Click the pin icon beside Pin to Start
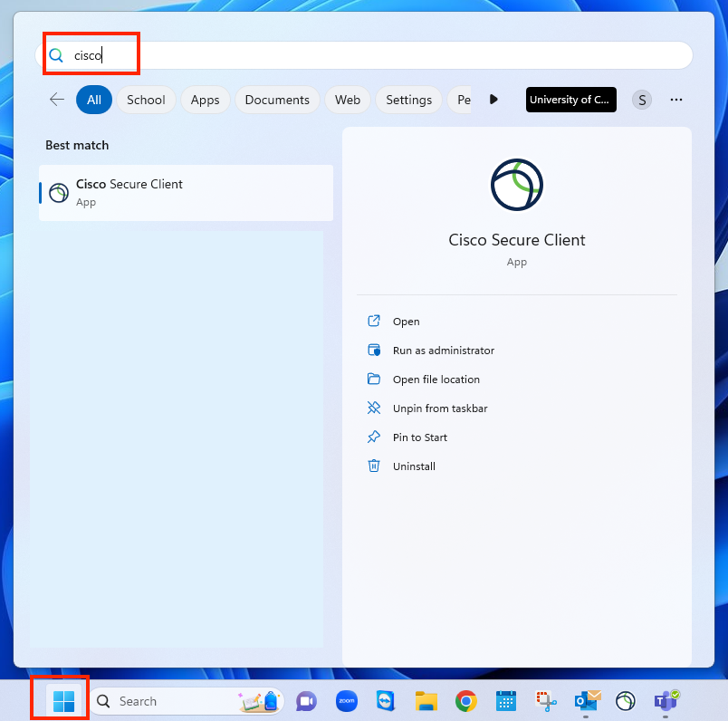 click(374, 437)
